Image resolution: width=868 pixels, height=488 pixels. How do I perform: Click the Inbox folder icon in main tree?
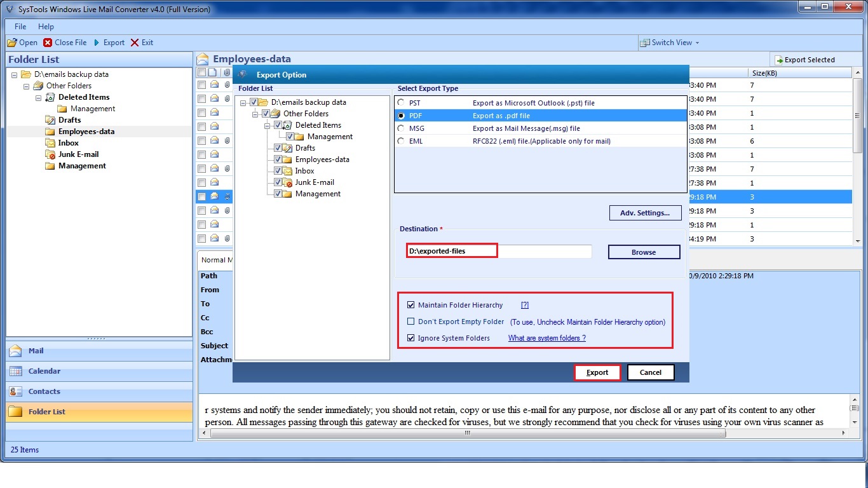[50, 143]
